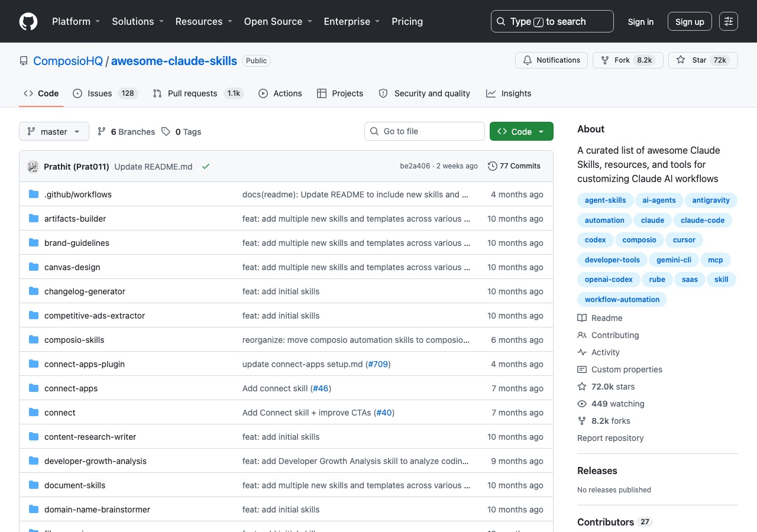Click the Sign up button
757x532 pixels.
point(690,22)
